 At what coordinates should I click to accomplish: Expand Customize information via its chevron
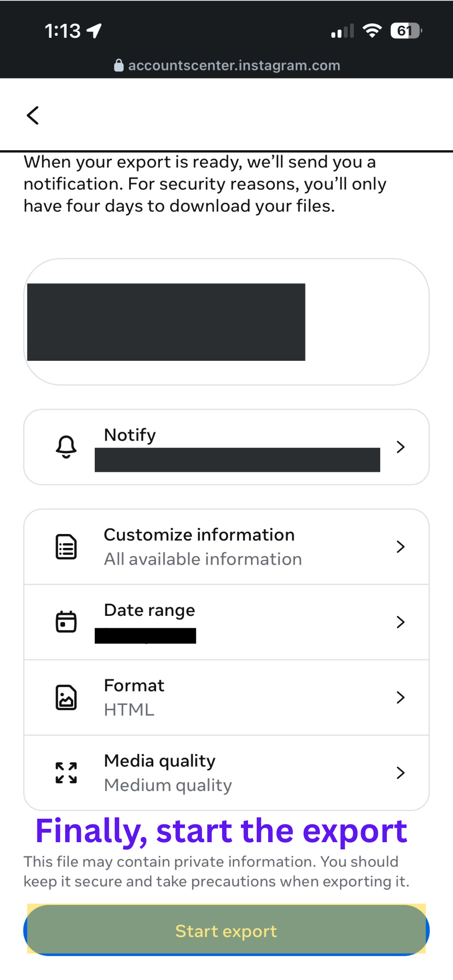pyautogui.click(x=401, y=546)
